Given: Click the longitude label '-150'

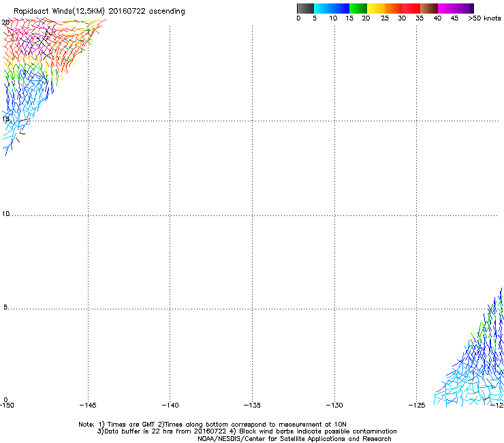Looking at the screenshot, I should tap(7, 406).
